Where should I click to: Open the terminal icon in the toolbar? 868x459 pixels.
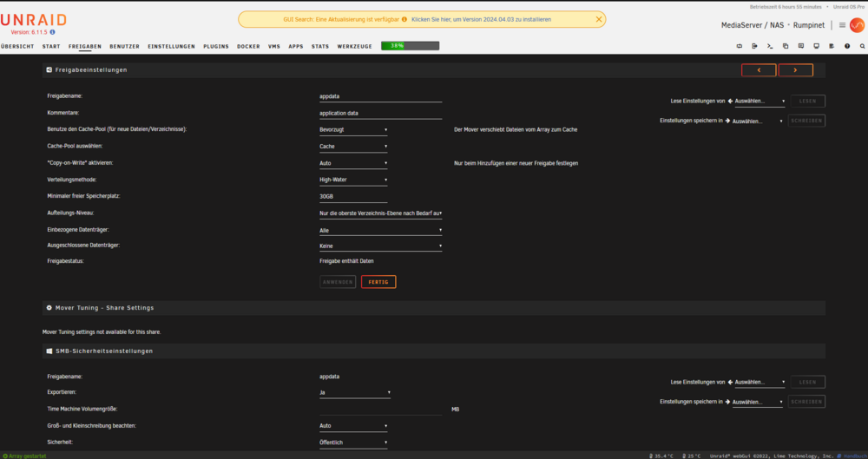(x=769, y=46)
